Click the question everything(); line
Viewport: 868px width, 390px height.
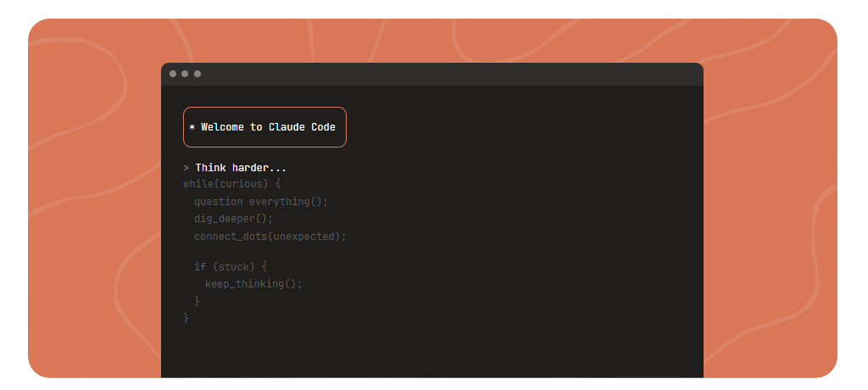pyautogui.click(x=260, y=202)
